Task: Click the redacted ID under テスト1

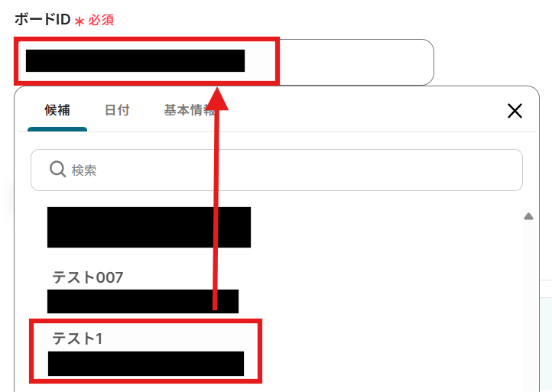Action: tap(146, 364)
